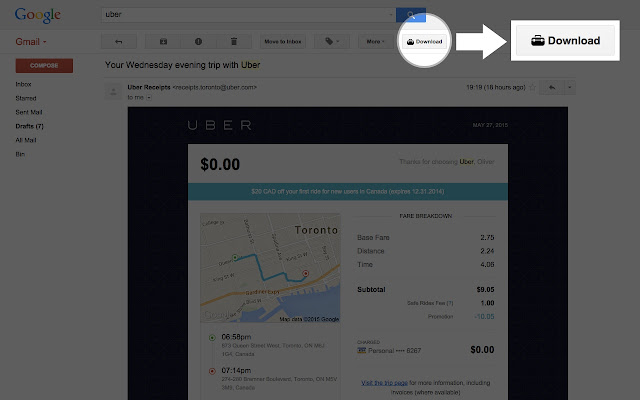Open the Bin folder
The height and width of the screenshot is (400, 640).
20,154
